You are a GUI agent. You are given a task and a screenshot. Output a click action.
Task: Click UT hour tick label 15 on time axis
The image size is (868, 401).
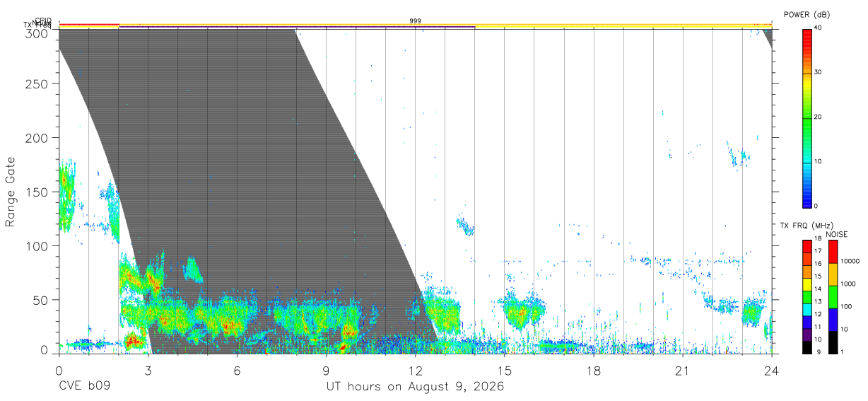pos(505,371)
